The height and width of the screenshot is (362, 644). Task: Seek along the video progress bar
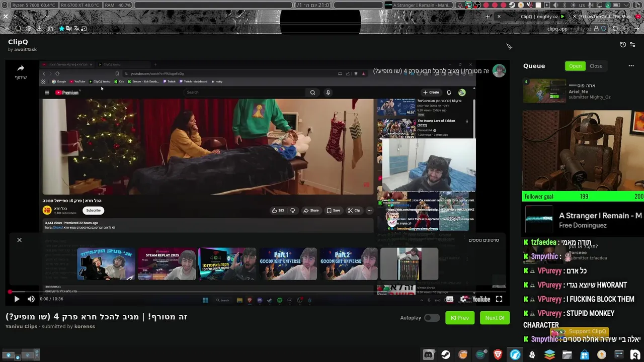257,292
